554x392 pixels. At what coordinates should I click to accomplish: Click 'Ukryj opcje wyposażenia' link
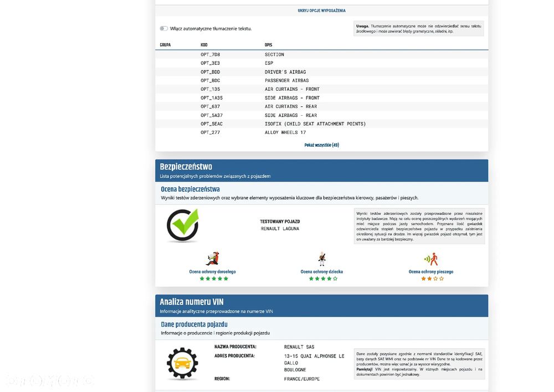pos(321,11)
